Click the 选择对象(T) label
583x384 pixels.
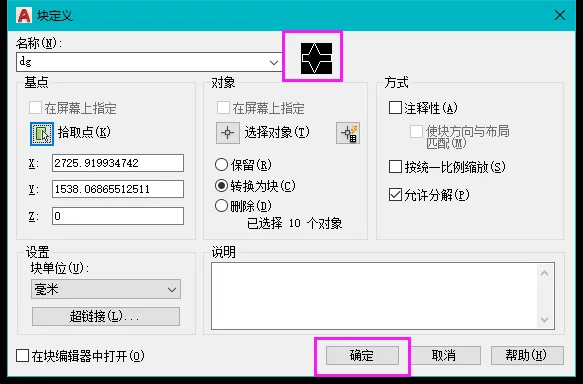(x=277, y=132)
